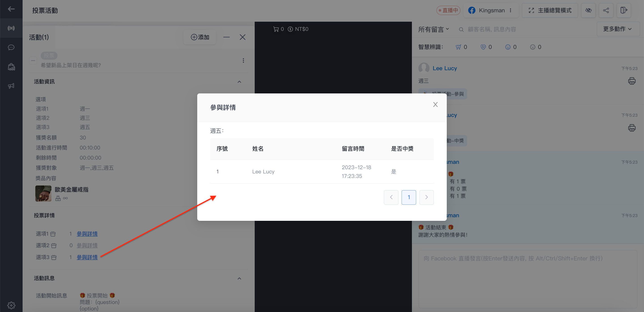Open the vote activity three-dot menu
The image size is (644, 312).
pyautogui.click(x=243, y=60)
